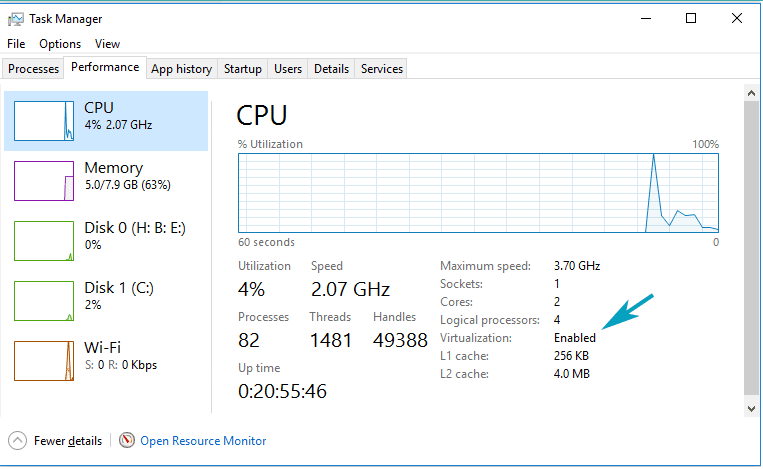Select the Disk 0 (H: B: E:) graph

click(44, 241)
